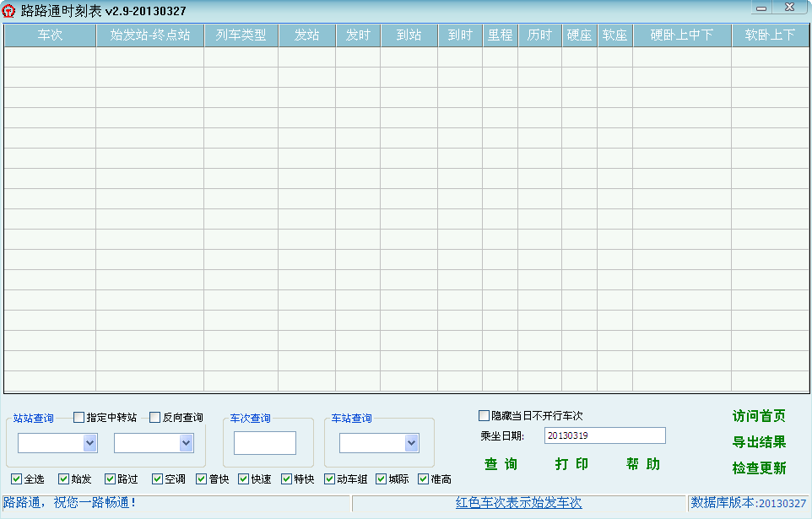Click 导出结果 to export results

(759, 442)
